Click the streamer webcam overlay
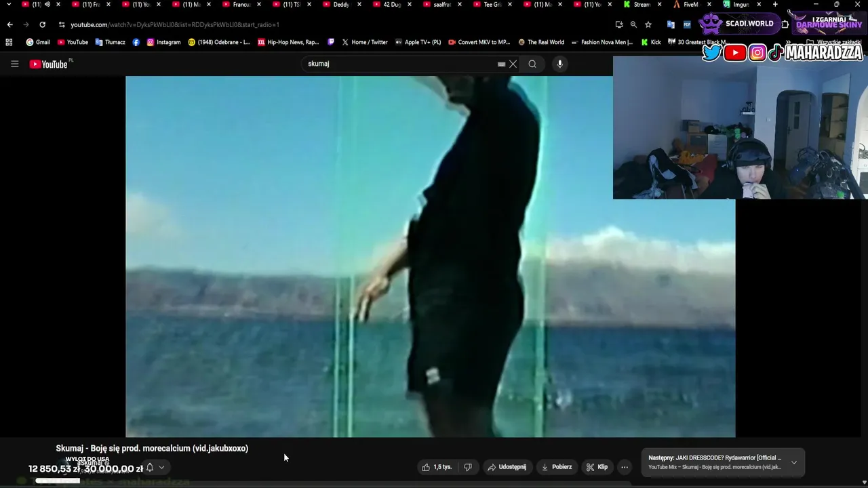Image resolution: width=868 pixels, height=488 pixels. coord(741,127)
